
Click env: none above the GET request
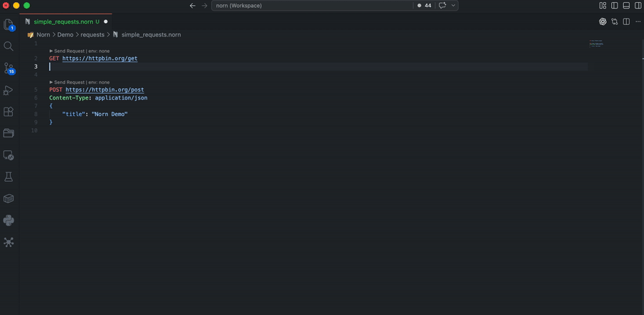[99, 51]
